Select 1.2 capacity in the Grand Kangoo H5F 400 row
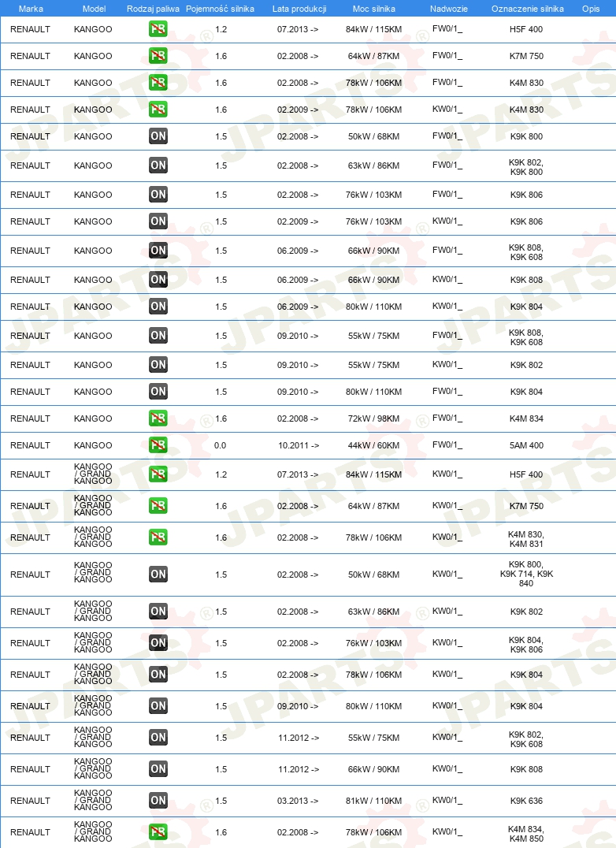 click(x=221, y=475)
